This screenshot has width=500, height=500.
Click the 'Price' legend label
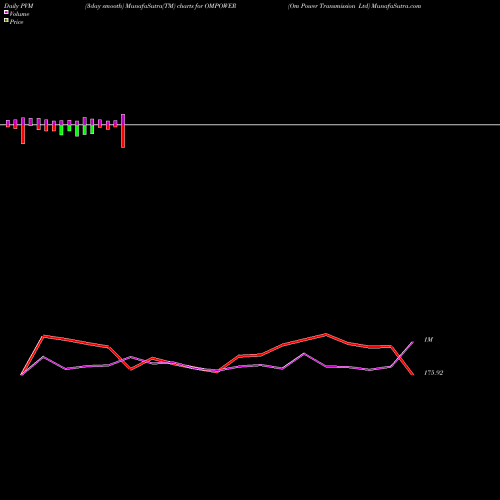click(16, 22)
